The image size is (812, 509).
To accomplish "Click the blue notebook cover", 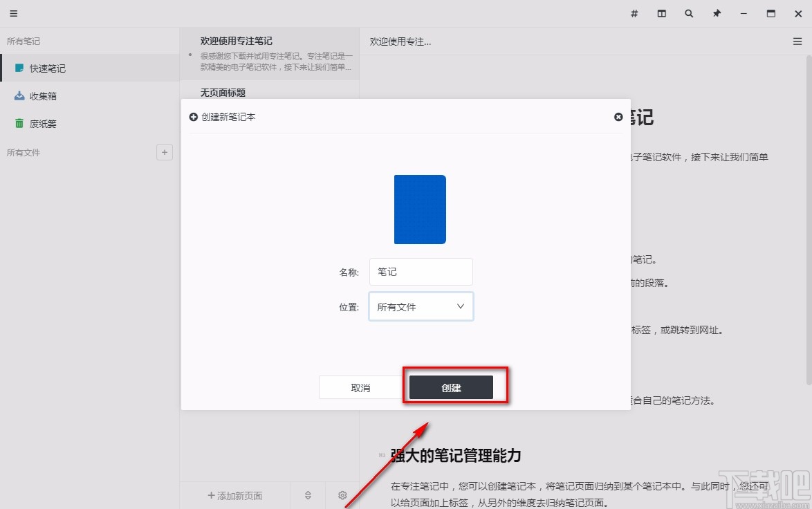I will [x=419, y=209].
